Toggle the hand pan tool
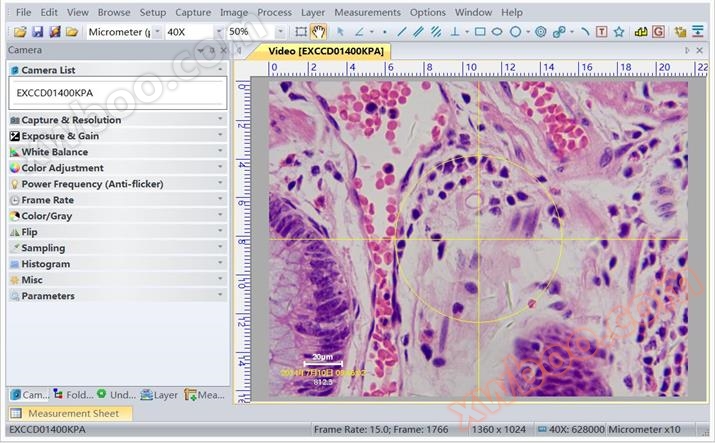The height and width of the screenshot is (443, 715). click(318, 32)
